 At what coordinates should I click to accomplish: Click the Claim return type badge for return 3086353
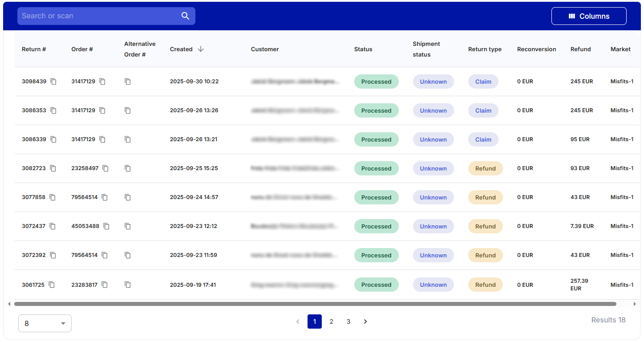click(x=483, y=110)
